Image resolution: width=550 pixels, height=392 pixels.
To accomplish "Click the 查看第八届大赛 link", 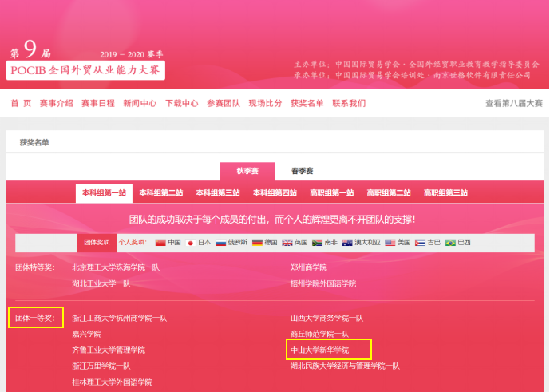I will click(x=513, y=103).
